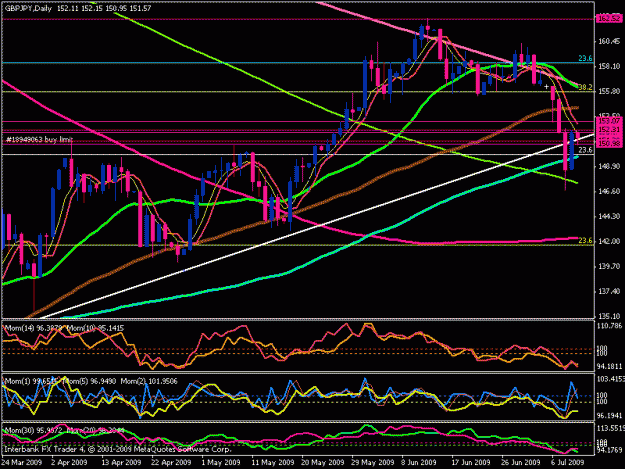Click the GBPJPY,Daily chart title text
The width and height of the screenshot is (625, 469).
pos(28,8)
